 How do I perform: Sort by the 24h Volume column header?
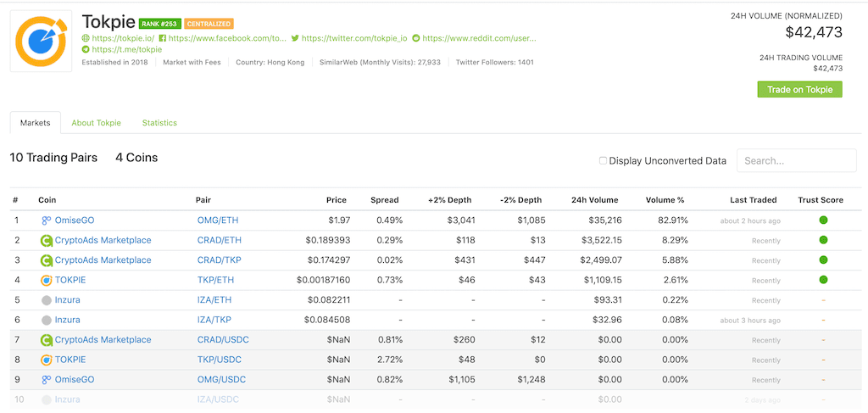(594, 200)
